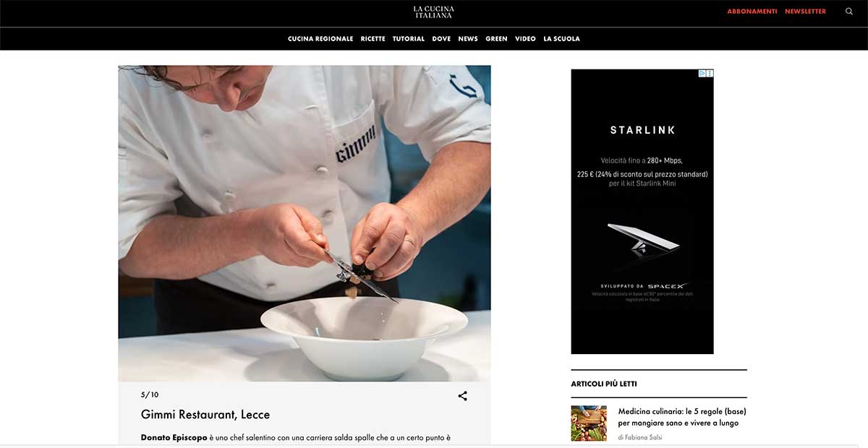Click the chef photo in gallery

(305, 223)
